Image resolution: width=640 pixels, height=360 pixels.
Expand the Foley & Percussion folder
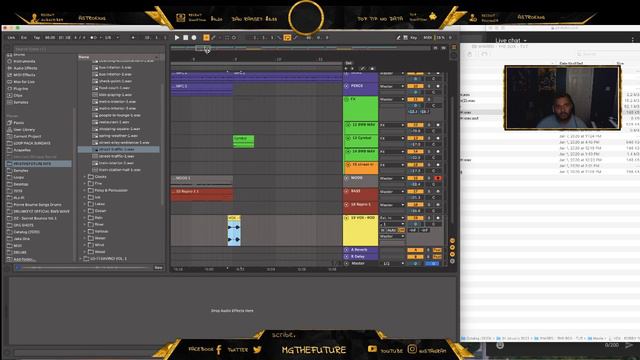click(x=84, y=190)
